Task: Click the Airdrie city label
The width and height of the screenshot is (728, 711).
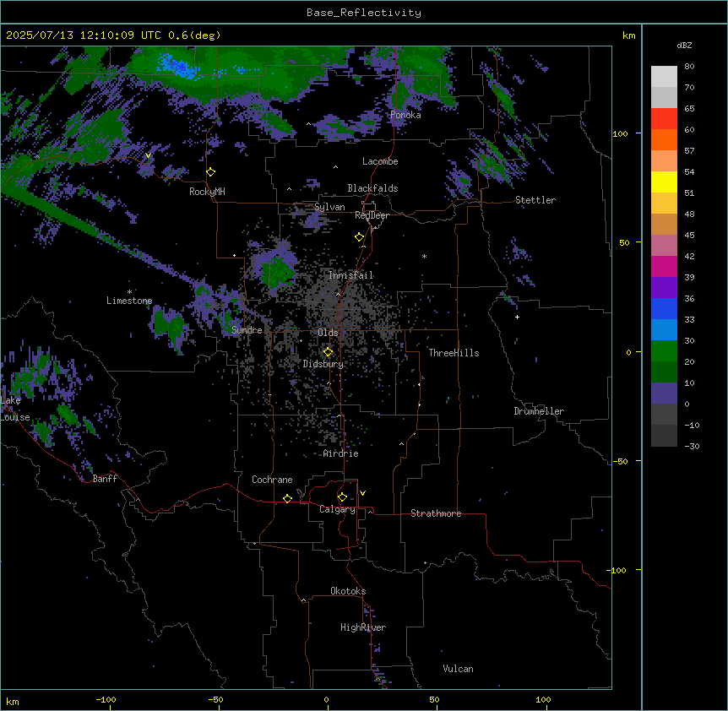Action: click(341, 454)
